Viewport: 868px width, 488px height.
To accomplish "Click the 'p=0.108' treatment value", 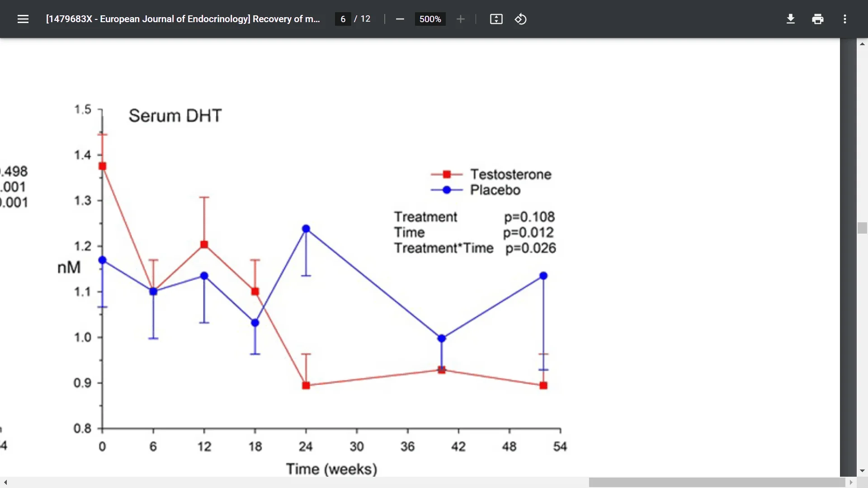I will (x=529, y=217).
